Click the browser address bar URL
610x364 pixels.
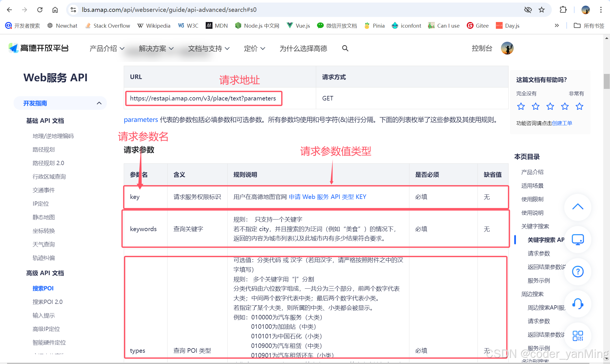[169, 10]
